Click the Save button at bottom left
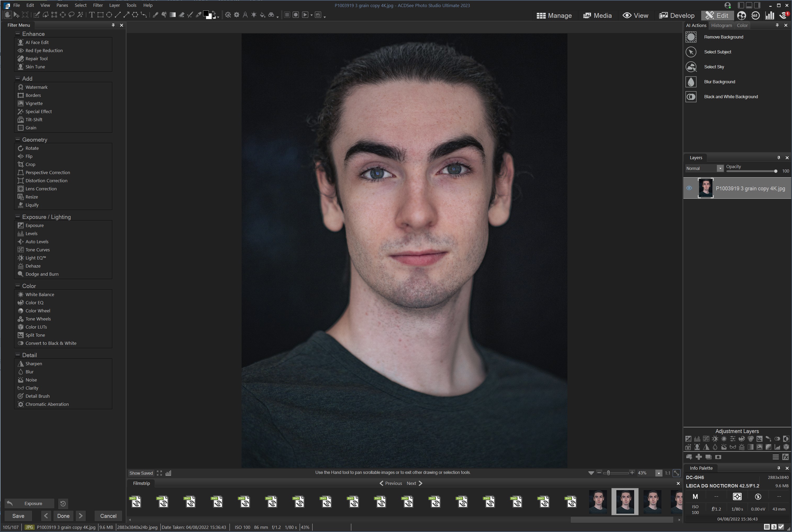792x532 pixels. (18, 515)
